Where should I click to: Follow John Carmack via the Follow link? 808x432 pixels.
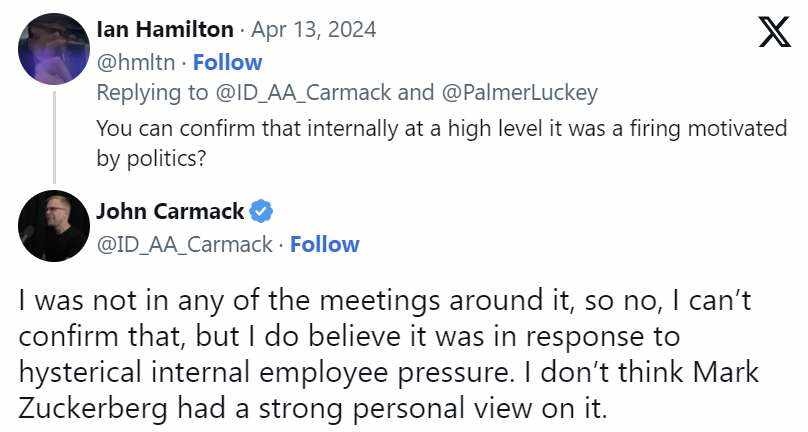(x=324, y=244)
